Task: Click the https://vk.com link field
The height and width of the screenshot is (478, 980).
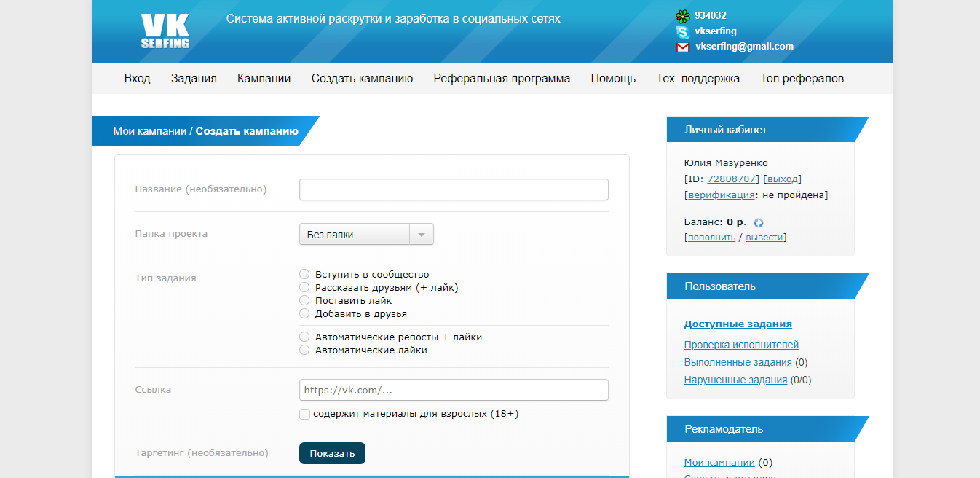Action: pos(454,390)
